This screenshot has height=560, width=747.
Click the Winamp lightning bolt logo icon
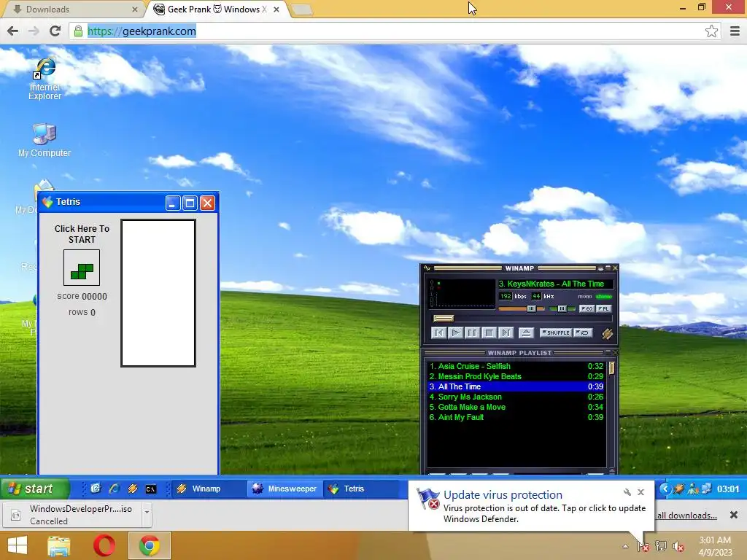pyautogui.click(x=607, y=334)
